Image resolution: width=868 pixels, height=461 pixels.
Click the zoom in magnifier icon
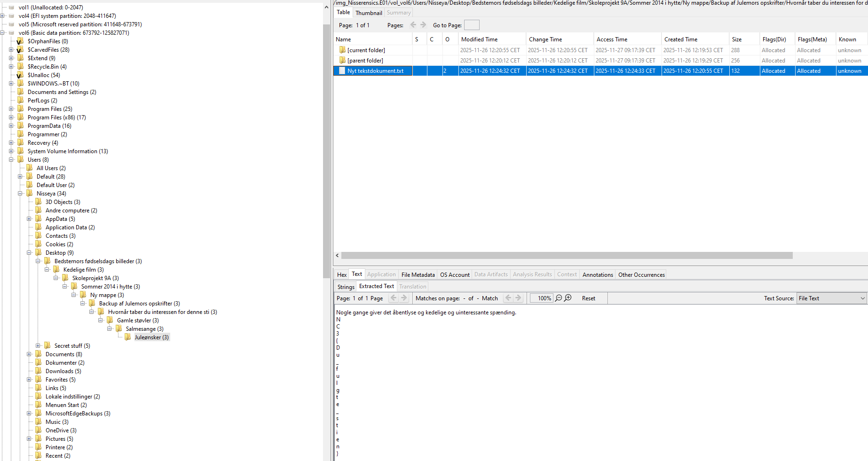[568, 298]
